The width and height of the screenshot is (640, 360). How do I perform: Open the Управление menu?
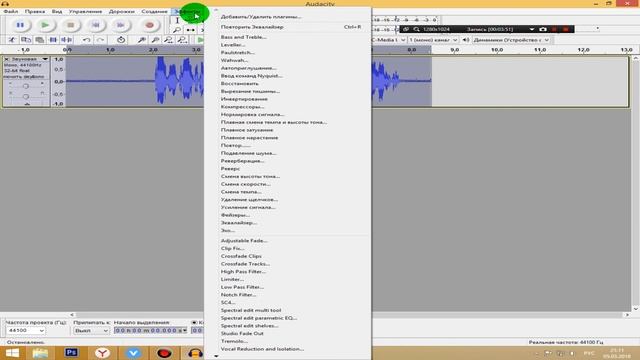[x=85, y=11]
